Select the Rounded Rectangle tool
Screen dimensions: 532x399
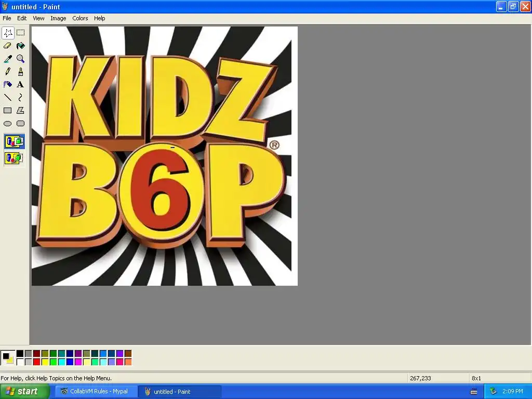(x=21, y=124)
